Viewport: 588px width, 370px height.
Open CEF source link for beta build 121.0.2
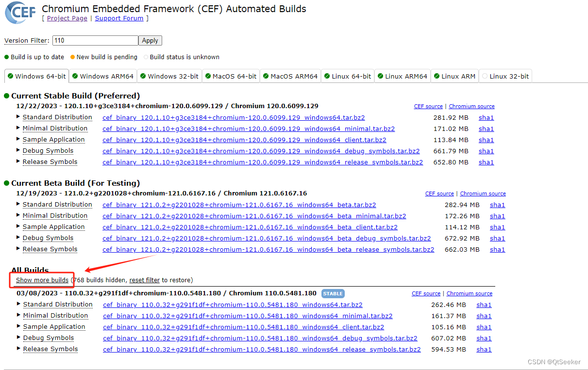coord(439,193)
